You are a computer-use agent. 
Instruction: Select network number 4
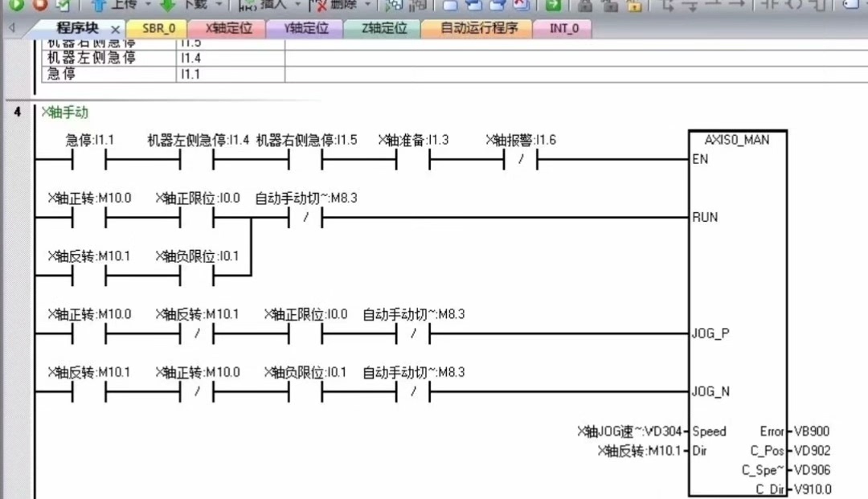[18, 112]
